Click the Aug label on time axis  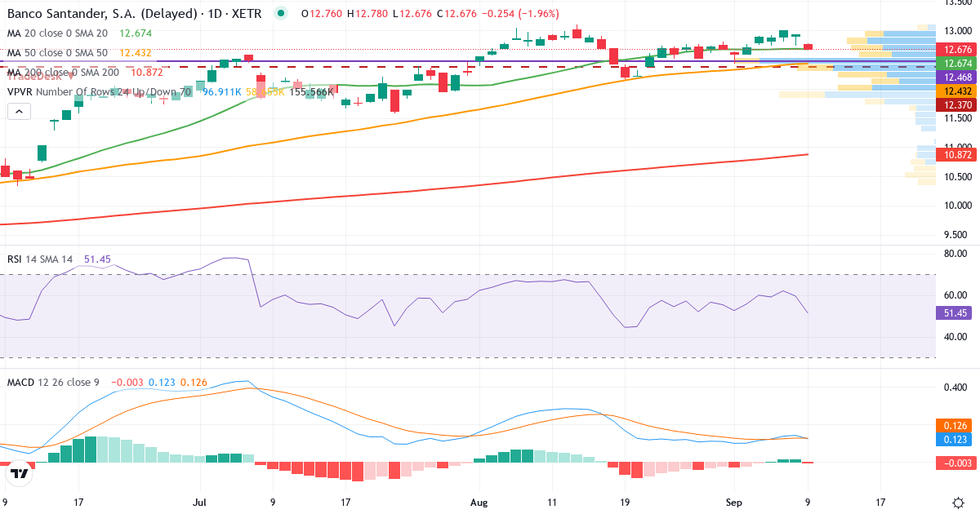pos(478,503)
